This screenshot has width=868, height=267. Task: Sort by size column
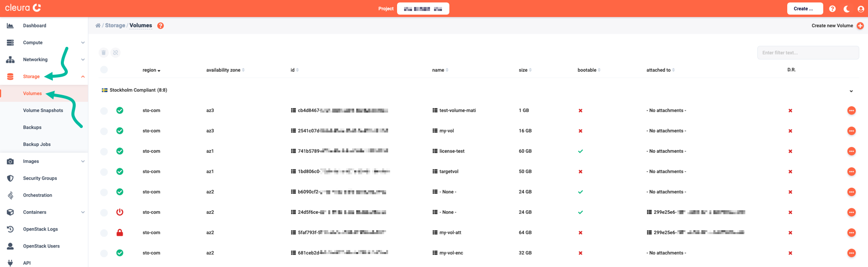point(525,70)
